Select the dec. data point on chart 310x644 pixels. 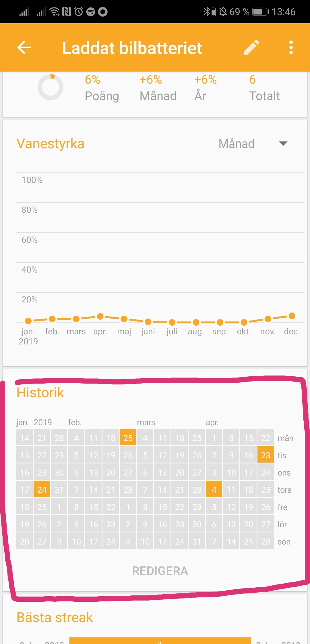pyautogui.click(x=292, y=316)
